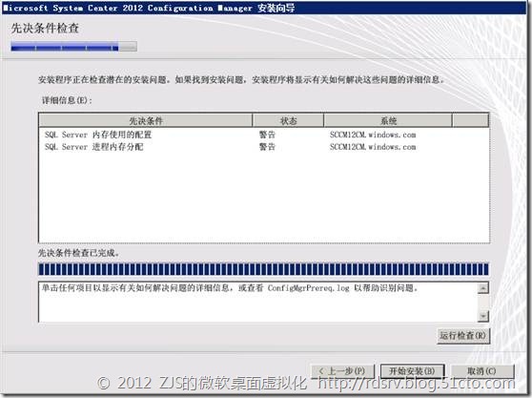The image size is (532, 398).
Task: Sort by 系统 column header
Action: [388, 120]
